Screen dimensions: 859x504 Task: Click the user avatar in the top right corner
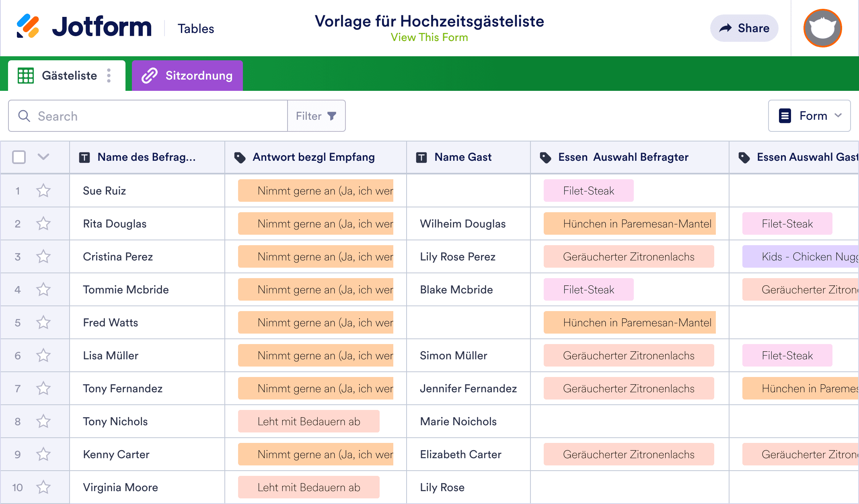click(x=822, y=28)
